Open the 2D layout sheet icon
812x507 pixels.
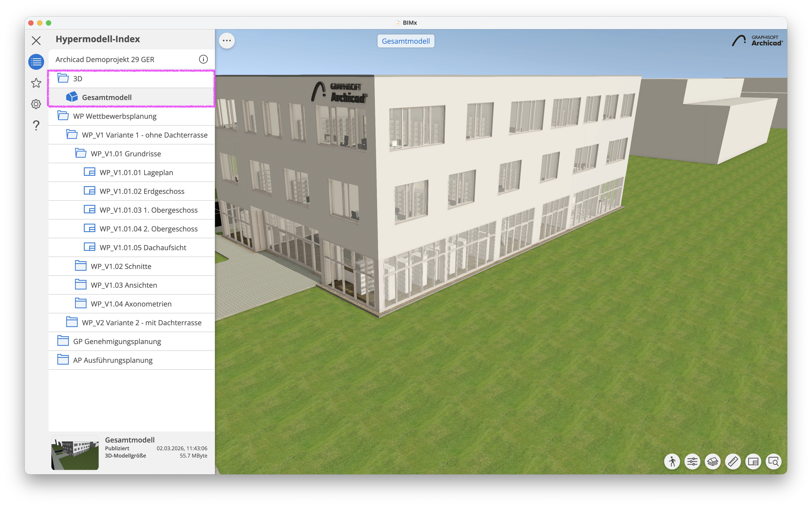tap(753, 462)
